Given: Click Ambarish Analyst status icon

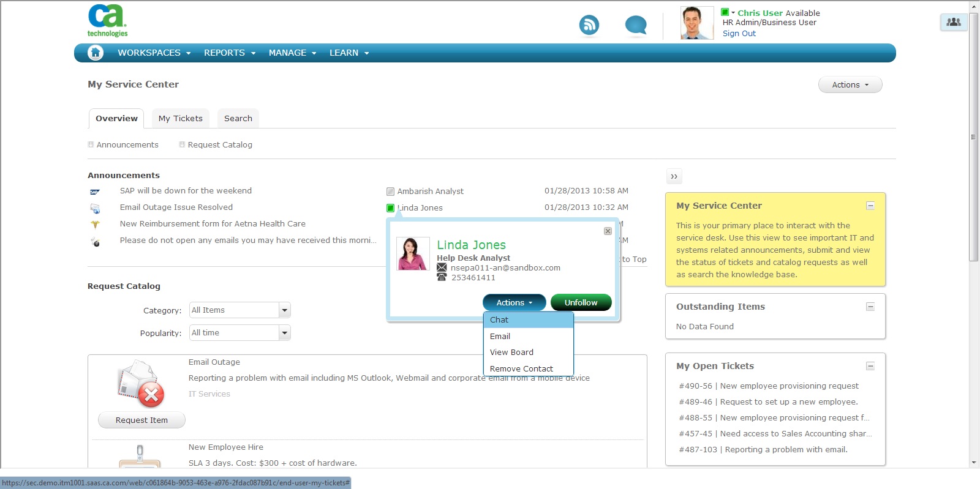Looking at the screenshot, I should click(x=390, y=192).
